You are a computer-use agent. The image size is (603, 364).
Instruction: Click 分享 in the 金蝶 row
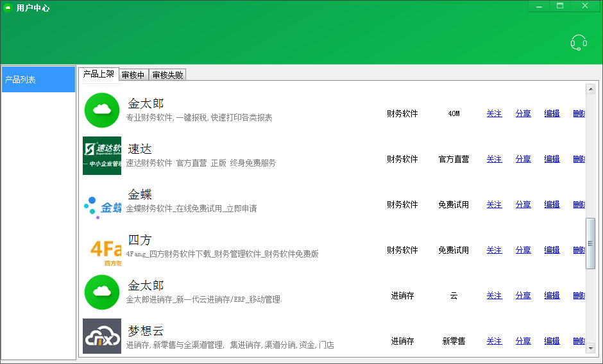(523, 204)
